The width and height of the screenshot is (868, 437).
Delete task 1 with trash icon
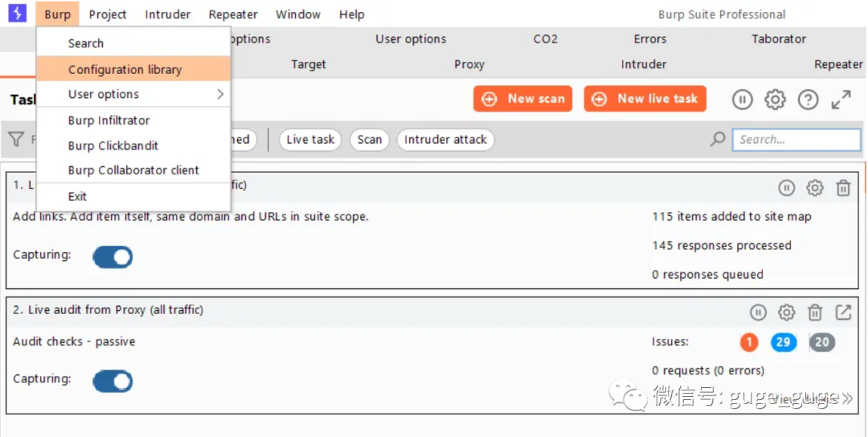click(843, 188)
